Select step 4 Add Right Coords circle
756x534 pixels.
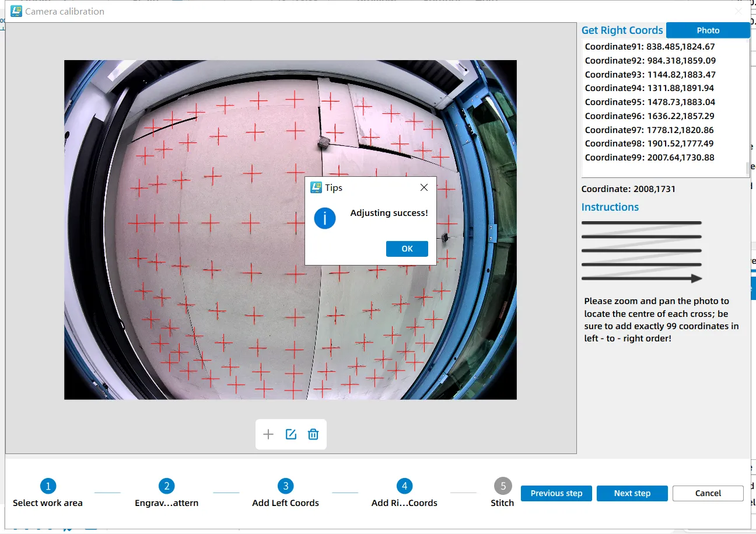coord(404,486)
